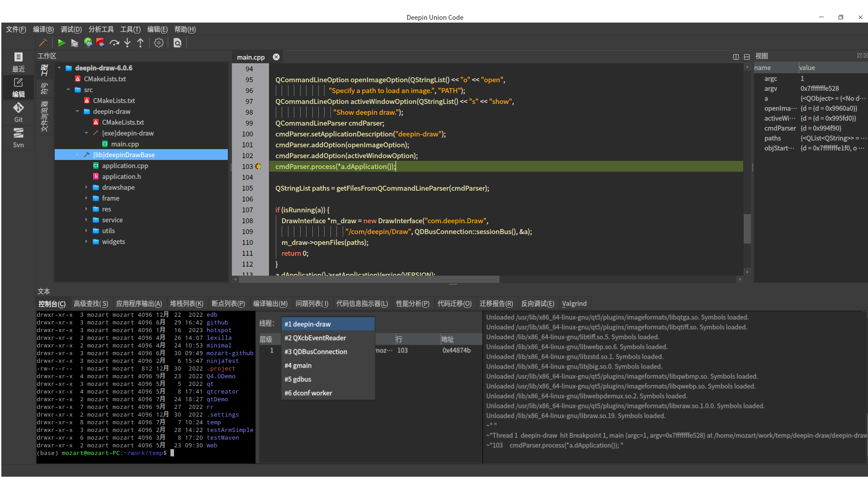The image size is (868, 488).
Task: Switch to the Valgrind tab
Action: (x=574, y=304)
